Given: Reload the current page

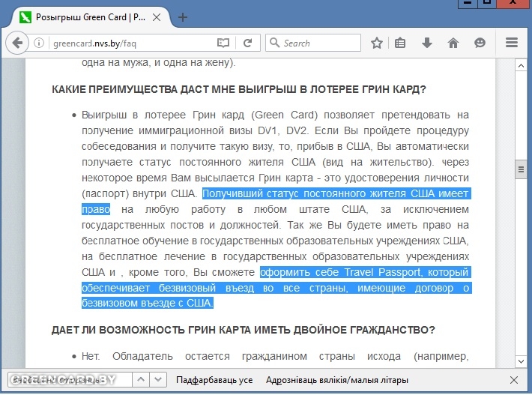Looking at the screenshot, I should click(246, 43).
